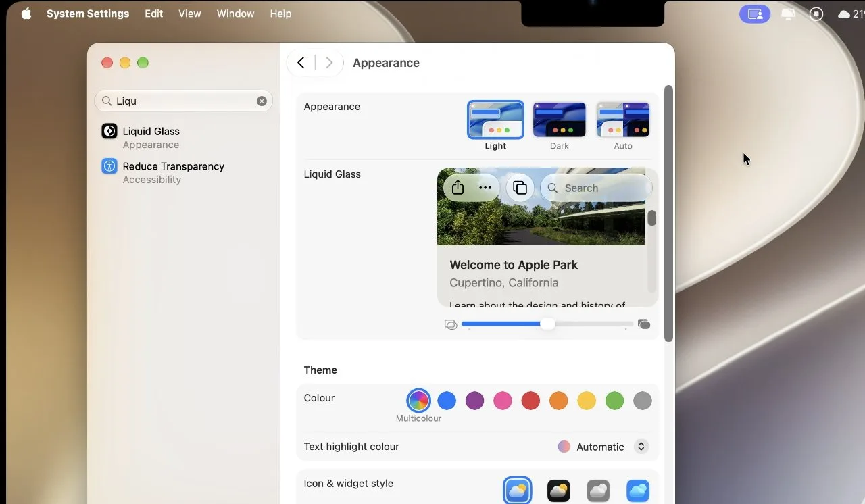Select the Multicolour theme colour
The width and height of the screenshot is (865, 504).
point(418,401)
